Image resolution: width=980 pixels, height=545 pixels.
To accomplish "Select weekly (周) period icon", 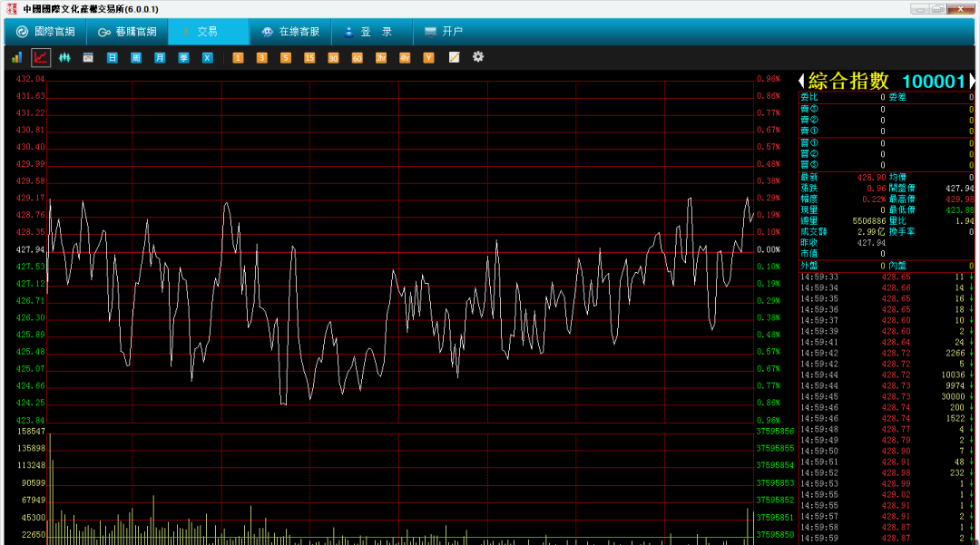I will 135,57.
